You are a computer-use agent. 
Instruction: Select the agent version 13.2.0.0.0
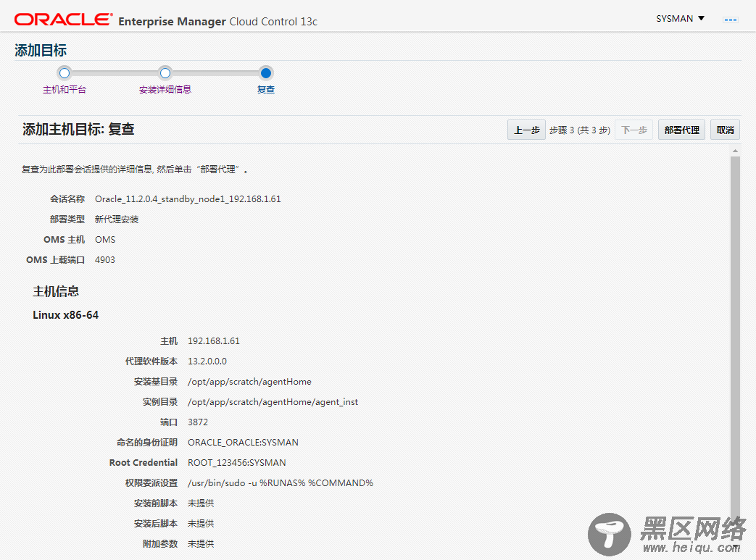tap(207, 361)
